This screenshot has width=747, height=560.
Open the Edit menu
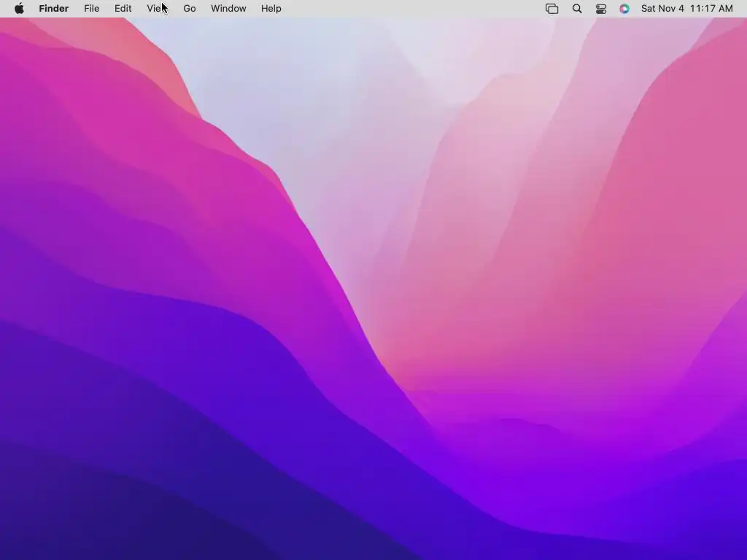(123, 9)
